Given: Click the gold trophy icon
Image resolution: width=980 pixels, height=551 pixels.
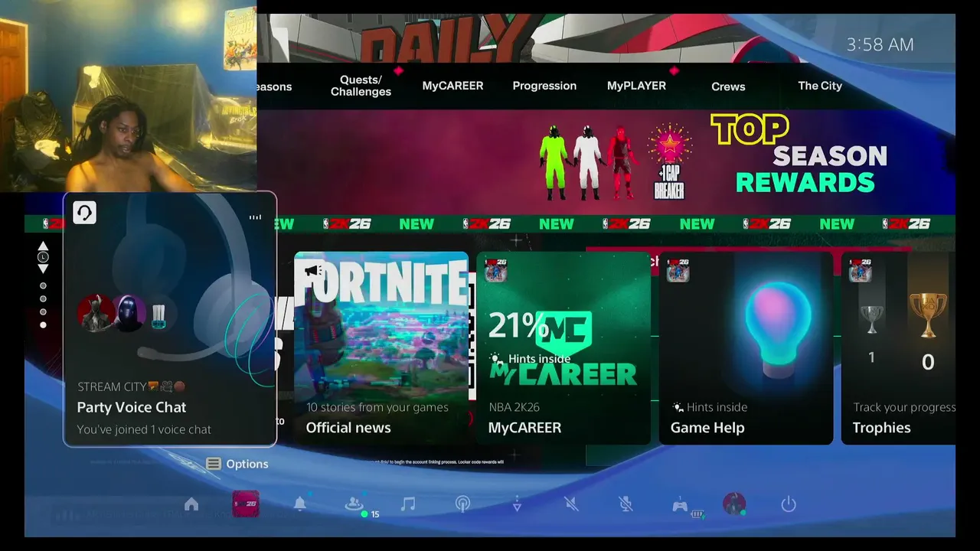Looking at the screenshot, I should [928, 315].
